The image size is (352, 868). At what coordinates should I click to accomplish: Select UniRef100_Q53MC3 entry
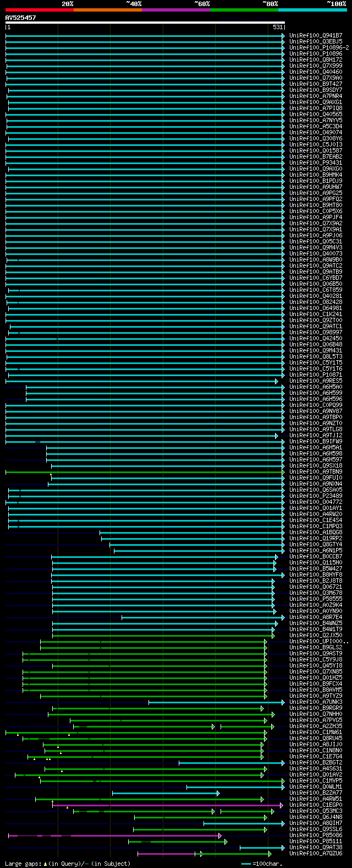point(316,811)
